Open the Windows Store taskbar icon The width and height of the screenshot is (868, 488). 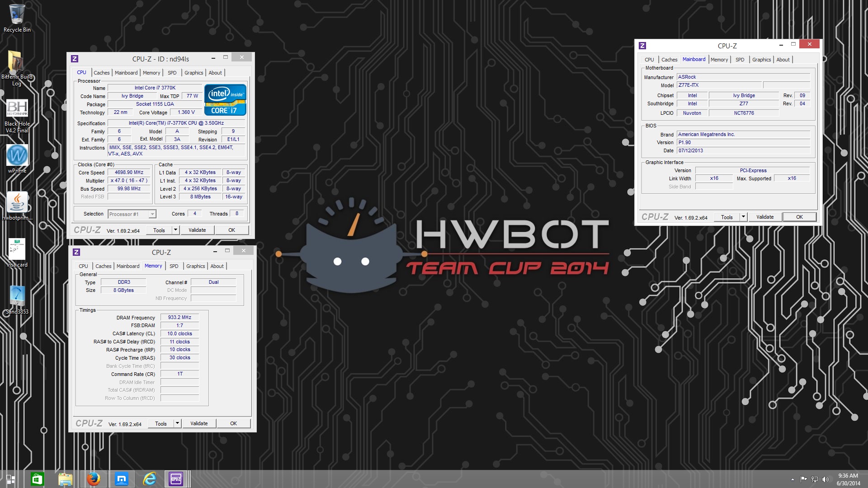37,479
